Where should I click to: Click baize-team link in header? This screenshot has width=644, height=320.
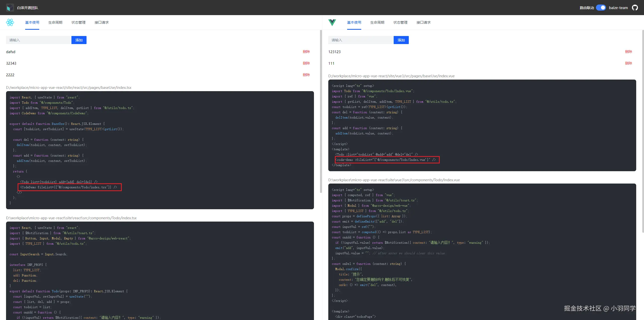(618, 8)
